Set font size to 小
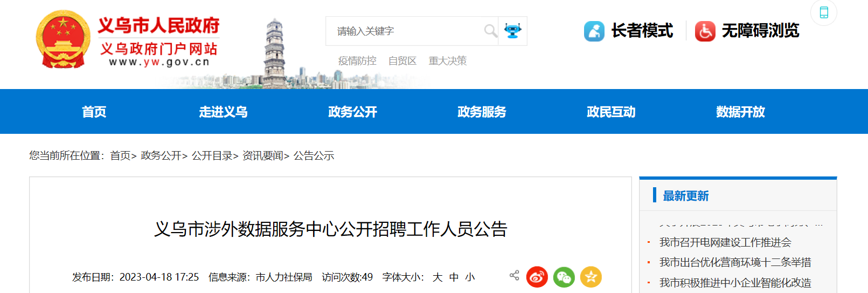 (x=470, y=277)
